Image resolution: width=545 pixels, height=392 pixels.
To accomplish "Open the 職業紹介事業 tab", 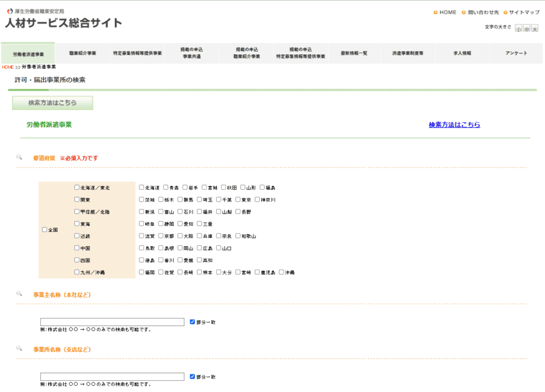I will point(82,53).
